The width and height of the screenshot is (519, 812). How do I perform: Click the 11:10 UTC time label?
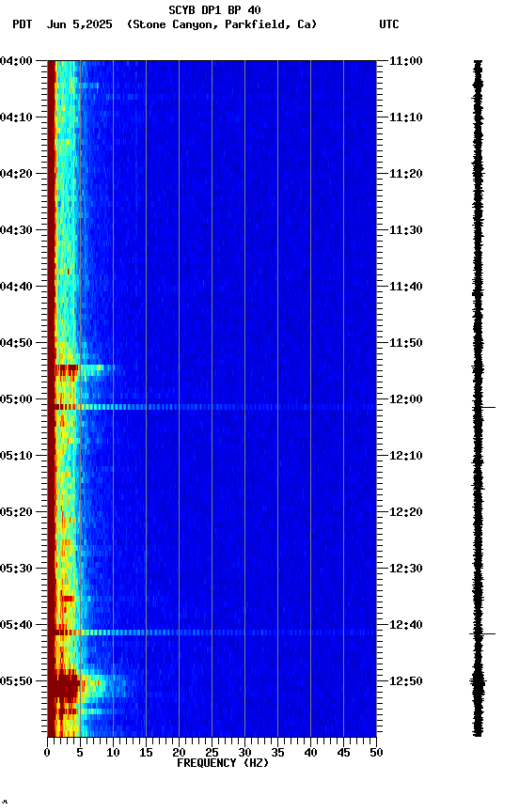pos(406,117)
